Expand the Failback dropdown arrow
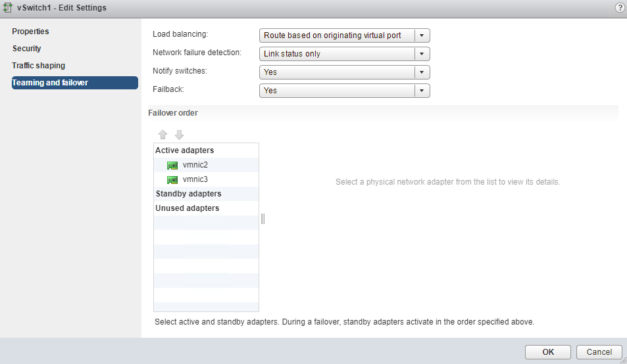Image resolution: width=627 pixels, height=364 pixels. click(422, 91)
